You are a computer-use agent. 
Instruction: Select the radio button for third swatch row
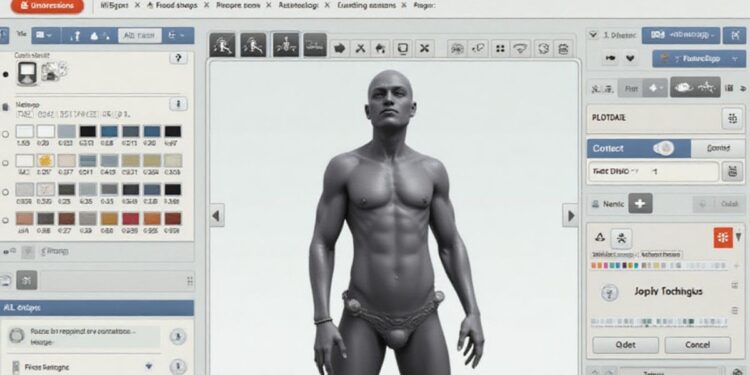6,192
